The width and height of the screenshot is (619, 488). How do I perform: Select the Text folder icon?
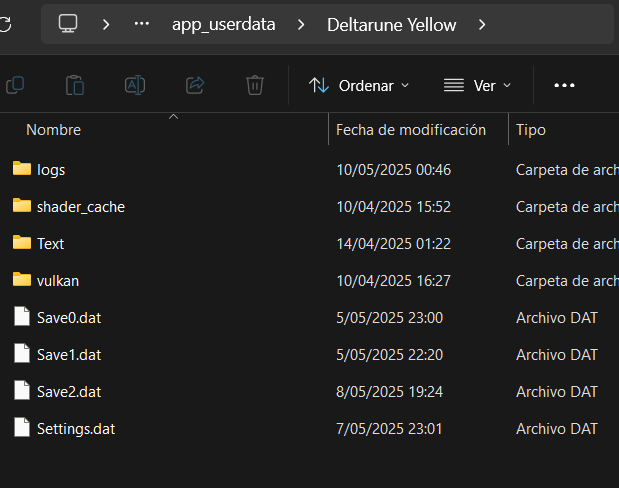[x=22, y=242]
